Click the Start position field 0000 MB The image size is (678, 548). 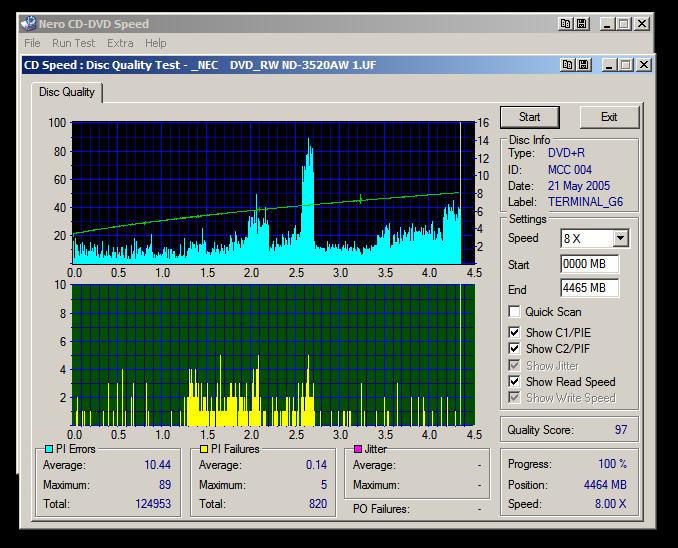pyautogui.click(x=590, y=264)
